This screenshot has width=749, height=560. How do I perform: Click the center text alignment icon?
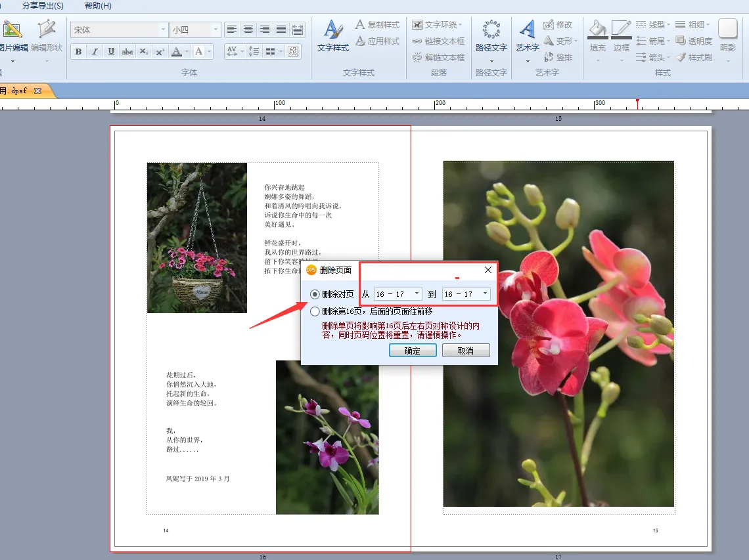[x=248, y=30]
